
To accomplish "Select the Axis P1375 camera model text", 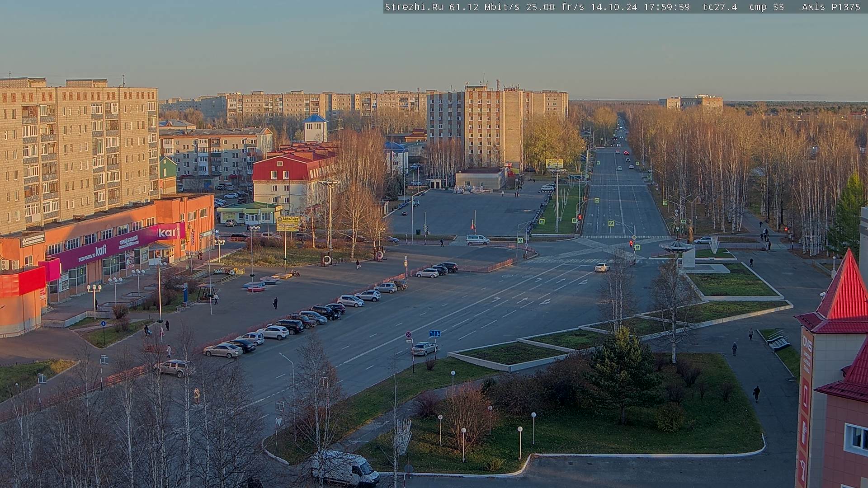I will [831, 7].
